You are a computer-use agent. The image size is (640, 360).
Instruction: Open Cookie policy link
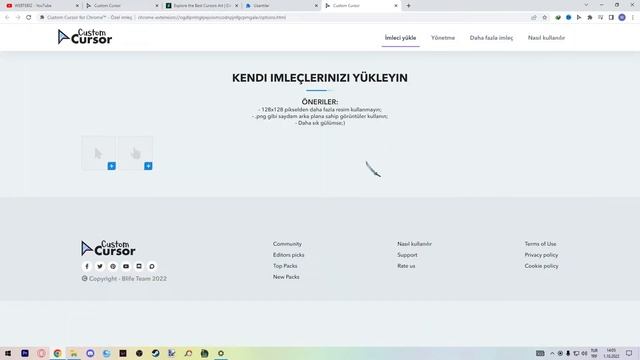(541, 266)
